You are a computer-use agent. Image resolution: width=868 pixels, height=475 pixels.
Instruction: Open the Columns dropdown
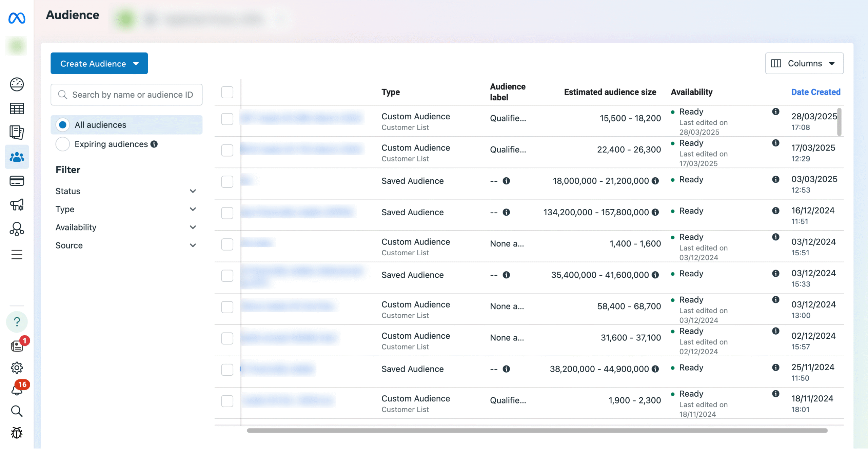[804, 63]
